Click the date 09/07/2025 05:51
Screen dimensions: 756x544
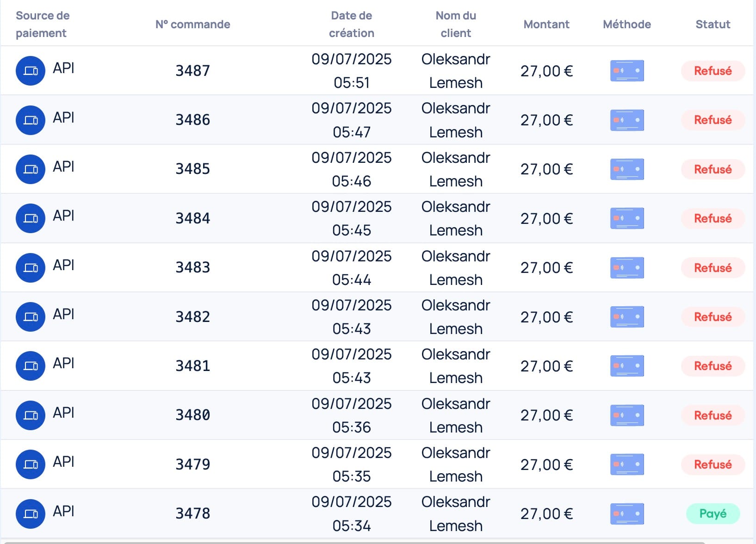coord(352,71)
